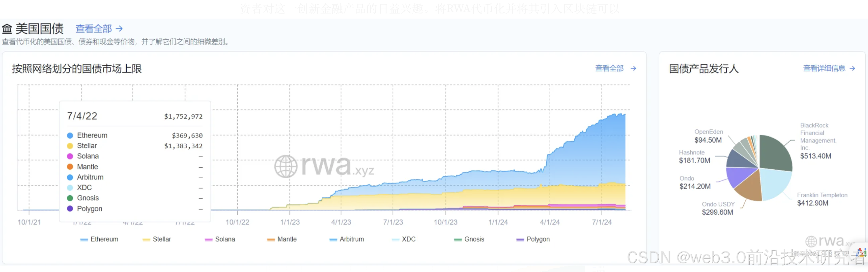This screenshot has width=868, height=272.
Task: Click the Ethereum value $369,630
Action: [x=187, y=135]
